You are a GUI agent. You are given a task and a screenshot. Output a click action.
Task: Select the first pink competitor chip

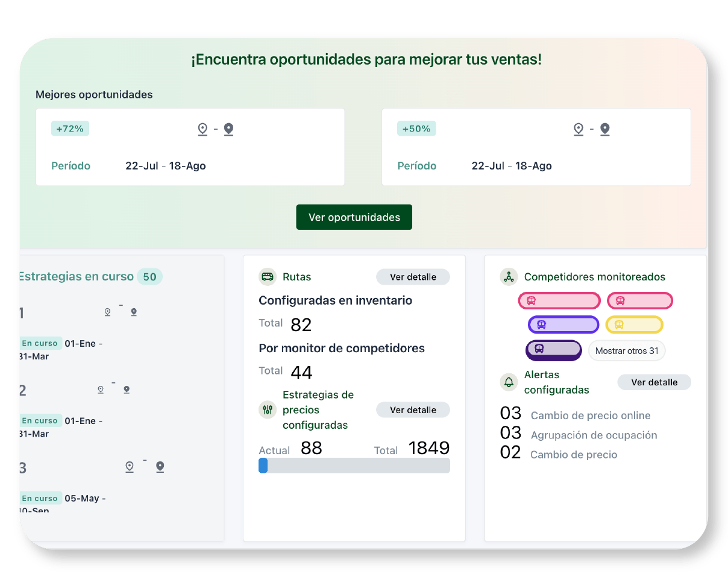(x=559, y=300)
